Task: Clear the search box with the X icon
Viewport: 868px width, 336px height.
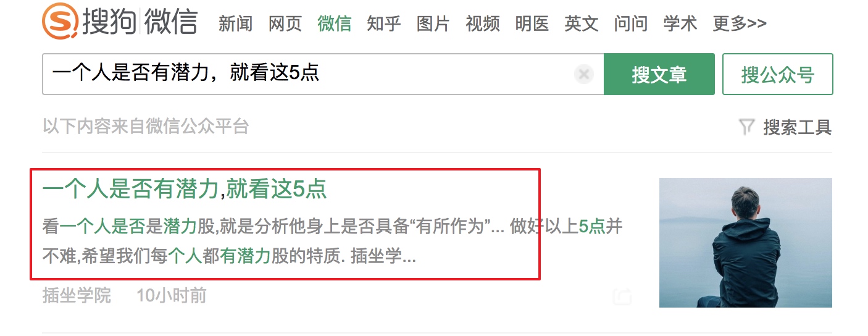Action: coord(583,75)
